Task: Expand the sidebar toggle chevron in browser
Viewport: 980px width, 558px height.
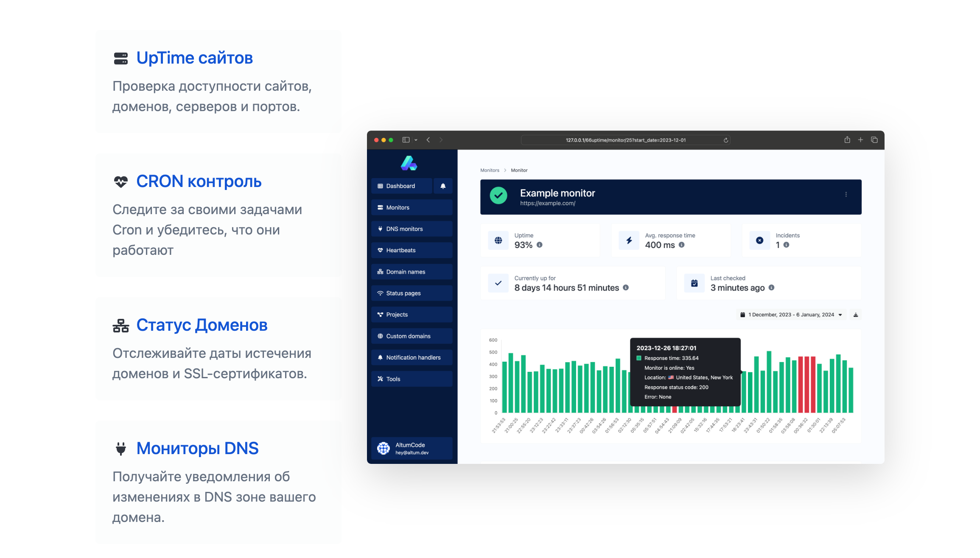Action: [416, 140]
